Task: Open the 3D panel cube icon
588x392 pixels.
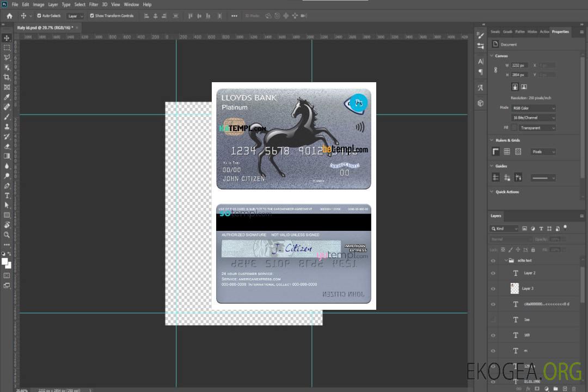Action: coord(480,103)
